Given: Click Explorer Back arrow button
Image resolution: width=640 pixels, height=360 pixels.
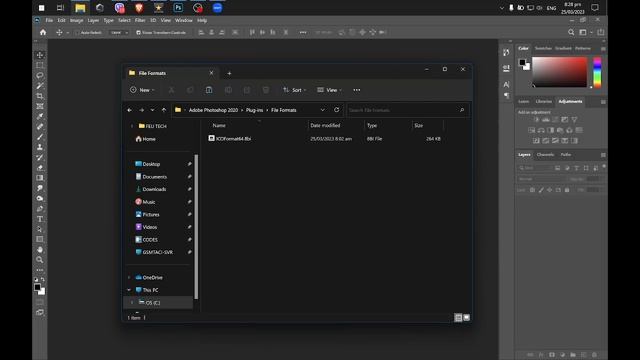Looking at the screenshot, I should click(x=129, y=110).
